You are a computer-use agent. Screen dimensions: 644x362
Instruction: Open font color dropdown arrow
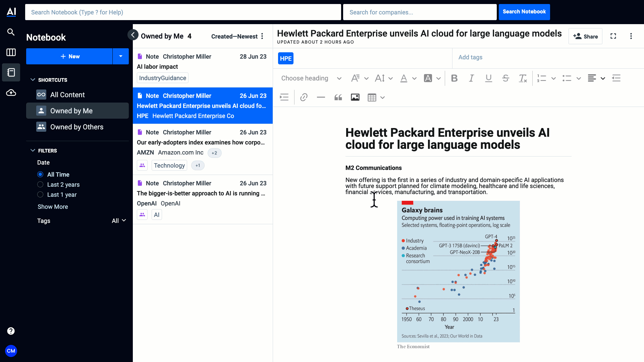point(414,78)
